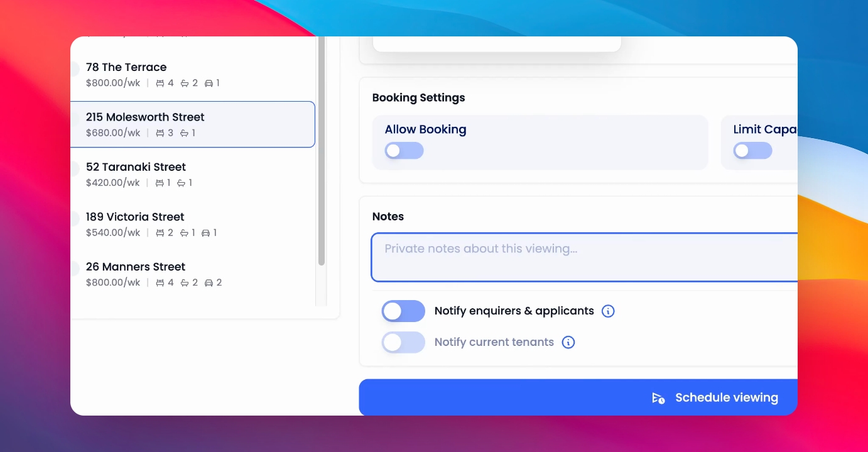The height and width of the screenshot is (452, 868).
Task: Enable Notify current tenants toggle
Action: coord(403,342)
